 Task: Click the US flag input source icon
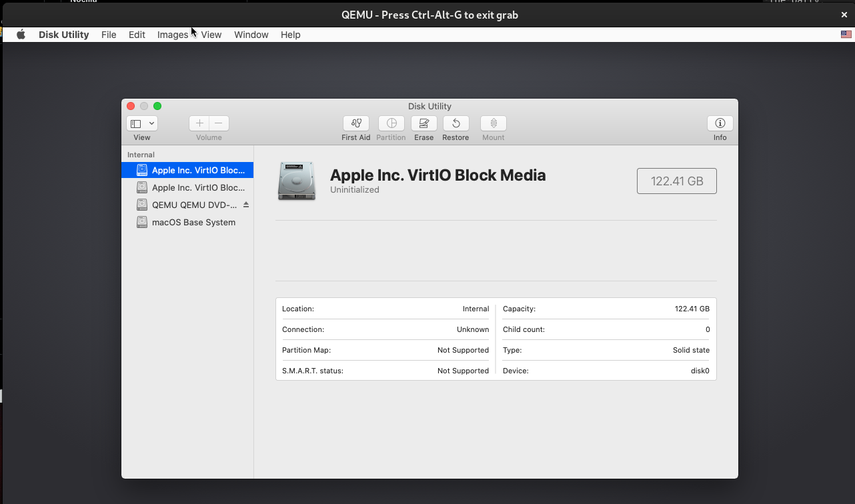click(846, 35)
